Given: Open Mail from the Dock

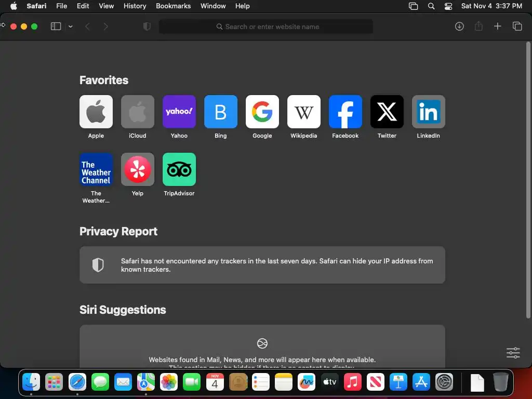Looking at the screenshot, I should click(123, 382).
